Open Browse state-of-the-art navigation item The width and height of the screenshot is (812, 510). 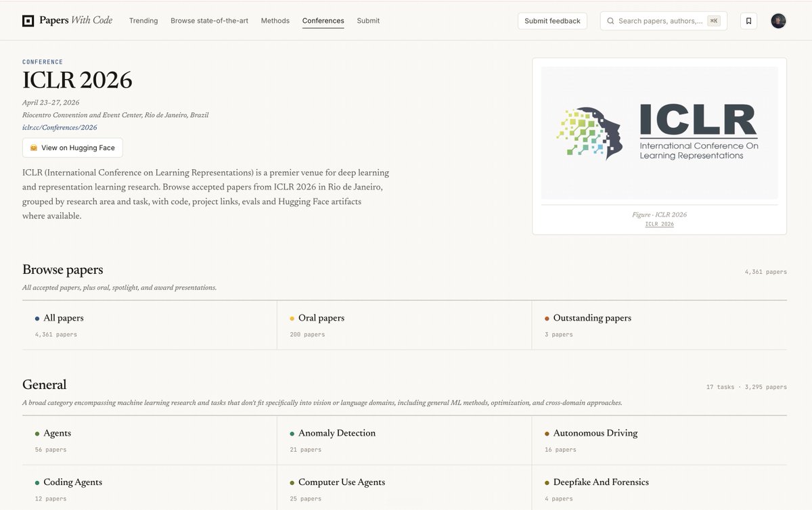[x=209, y=21]
